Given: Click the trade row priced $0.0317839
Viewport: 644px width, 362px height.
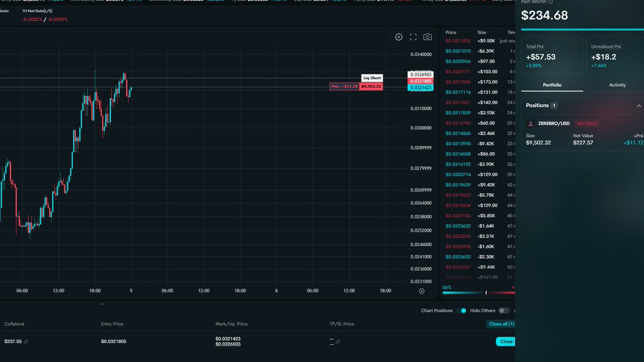Looking at the screenshot, I should [x=479, y=113].
